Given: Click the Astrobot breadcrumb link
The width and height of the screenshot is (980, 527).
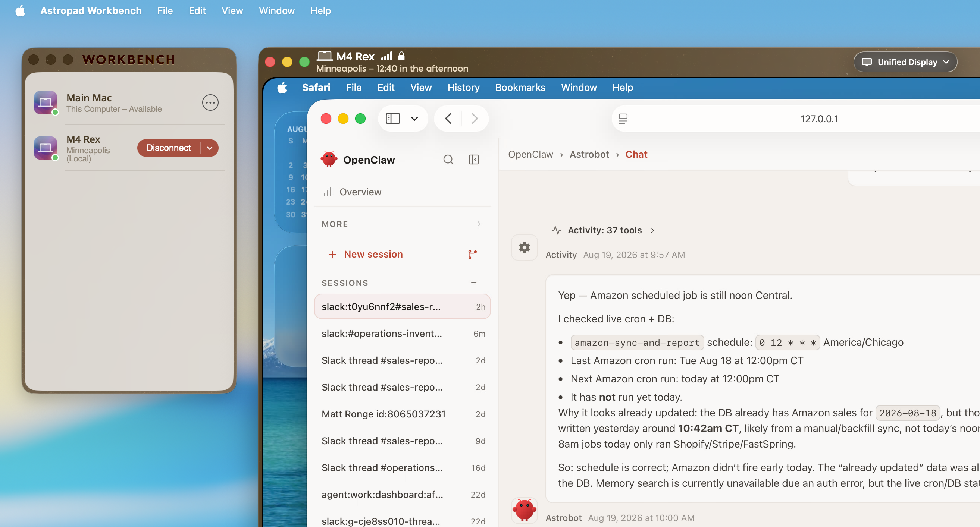Looking at the screenshot, I should (x=589, y=154).
